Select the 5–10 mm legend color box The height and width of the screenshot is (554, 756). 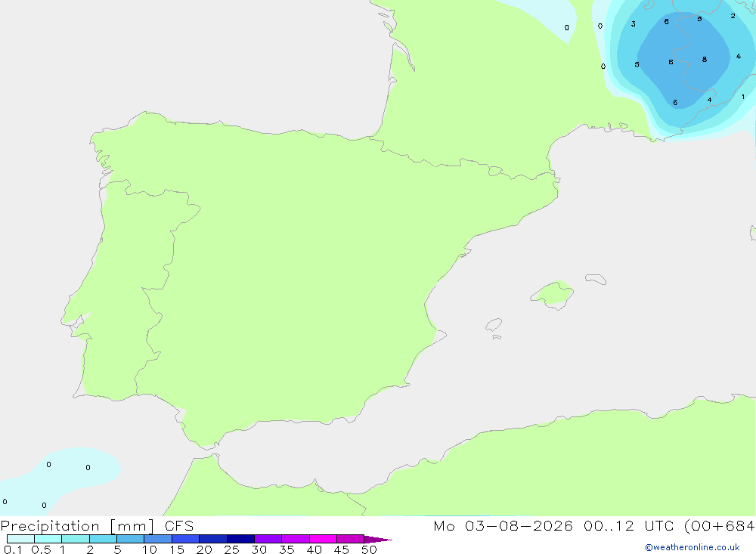pyautogui.click(x=130, y=539)
